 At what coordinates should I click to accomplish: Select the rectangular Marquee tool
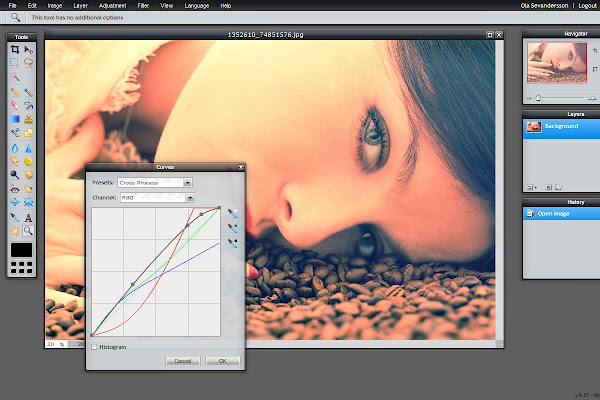(x=15, y=62)
